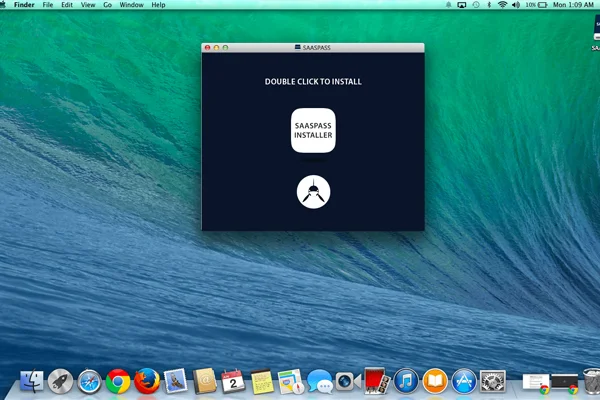This screenshot has width=600, height=400.
Task: Open the View menu
Action: pyautogui.click(x=88, y=5)
